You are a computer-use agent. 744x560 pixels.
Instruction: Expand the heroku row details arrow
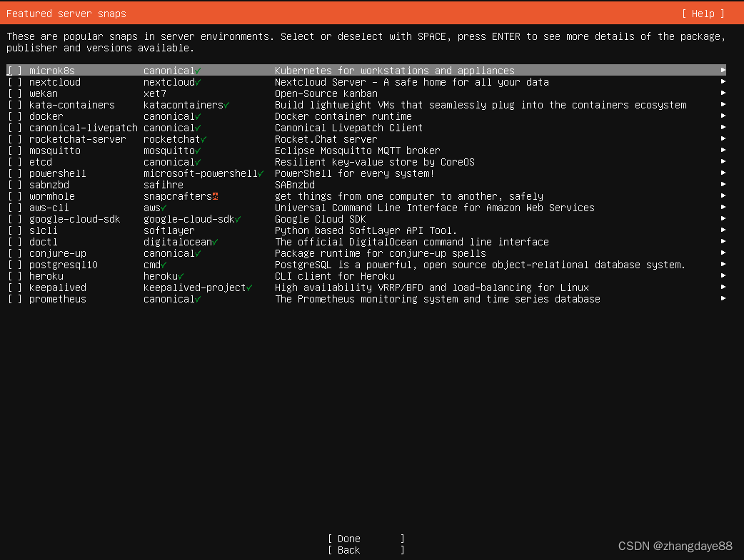click(x=723, y=275)
